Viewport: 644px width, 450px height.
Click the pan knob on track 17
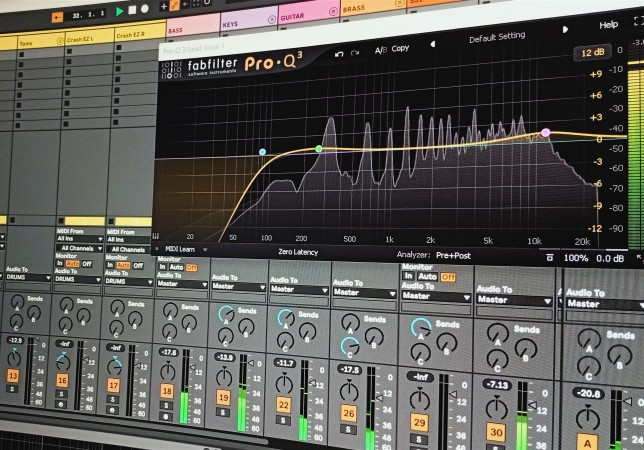pyautogui.click(x=115, y=365)
